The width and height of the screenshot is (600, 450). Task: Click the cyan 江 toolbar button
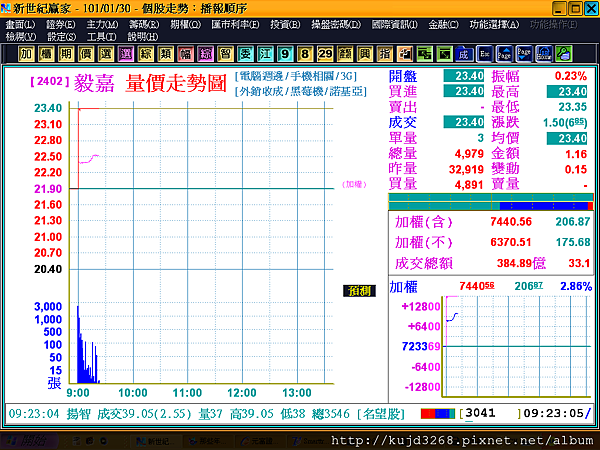coord(265,54)
